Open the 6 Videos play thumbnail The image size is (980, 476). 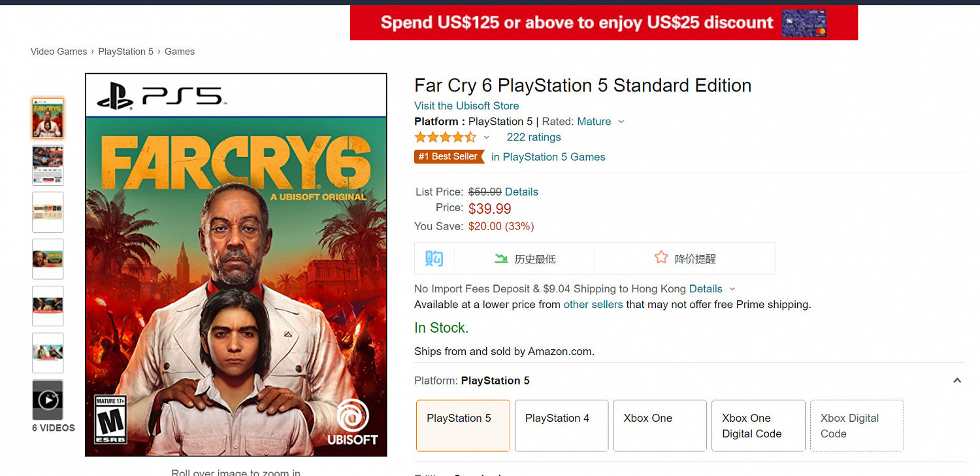tap(48, 399)
